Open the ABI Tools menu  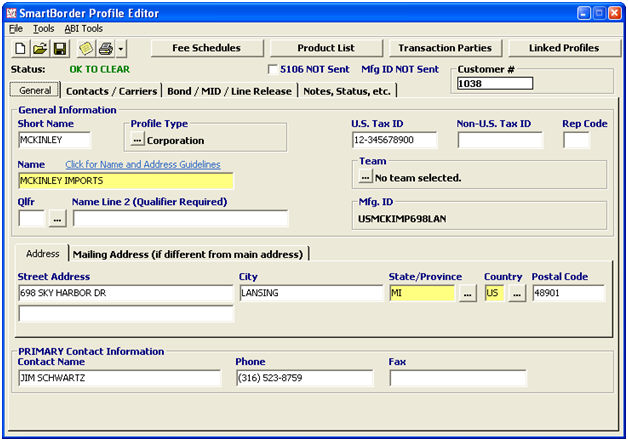pos(84,29)
